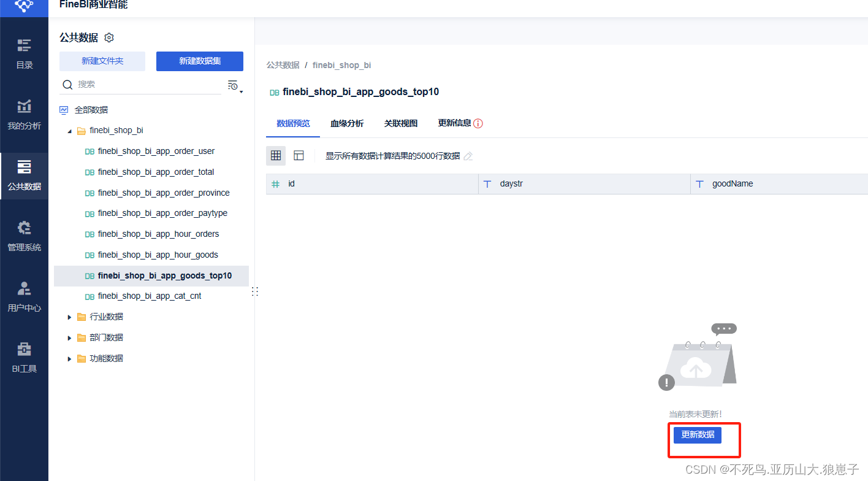Open settings gear next to 公共数据

[x=108, y=37]
